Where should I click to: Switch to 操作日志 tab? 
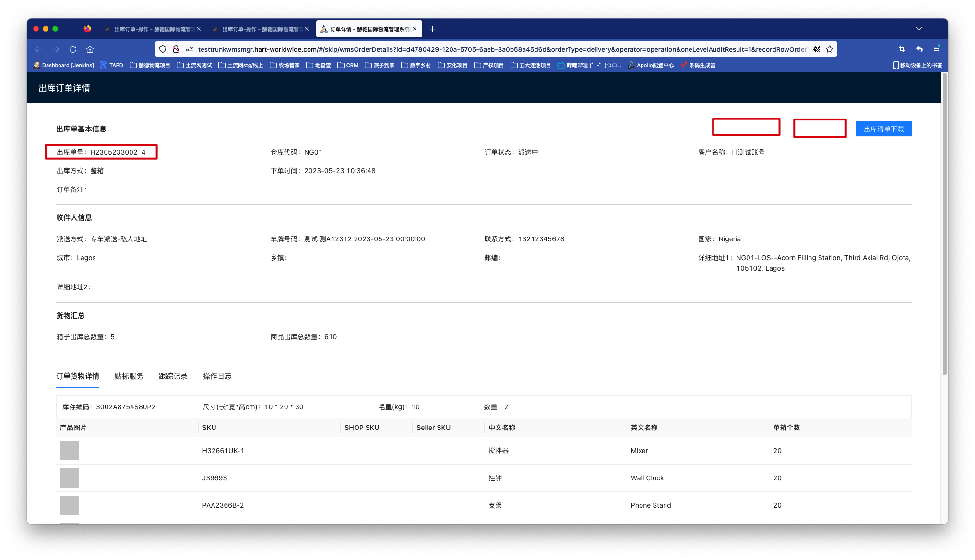tap(217, 376)
